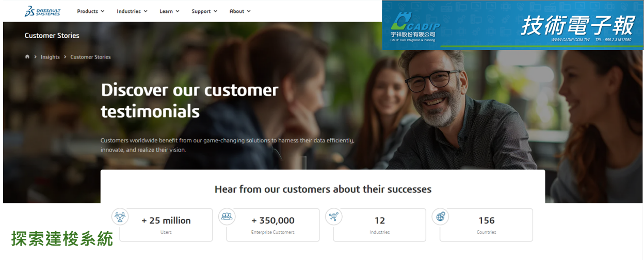Open the home icon in breadcrumb

(27, 57)
